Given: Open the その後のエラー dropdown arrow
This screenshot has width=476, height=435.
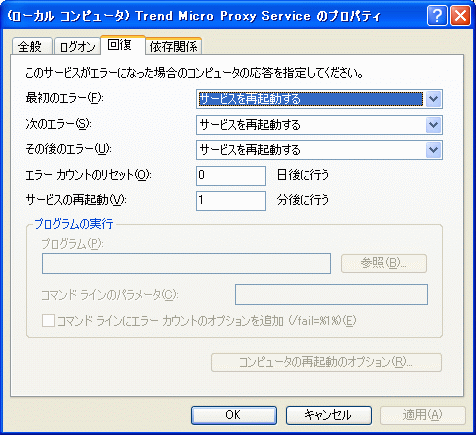Looking at the screenshot, I should 433,150.
